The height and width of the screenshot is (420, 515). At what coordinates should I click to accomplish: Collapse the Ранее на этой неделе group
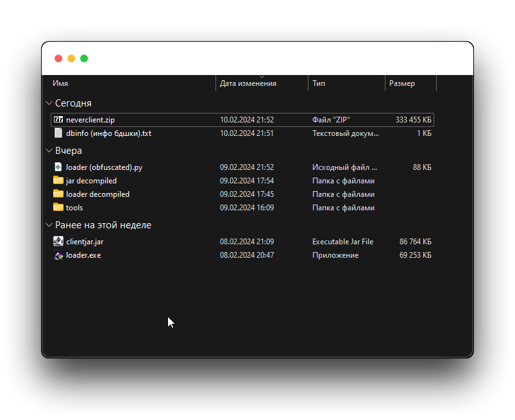(49, 225)
